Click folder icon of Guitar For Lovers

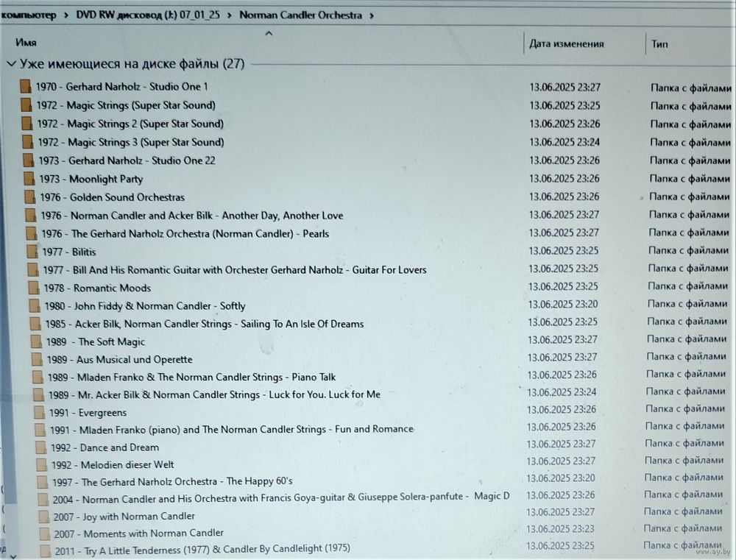(33, 270)
